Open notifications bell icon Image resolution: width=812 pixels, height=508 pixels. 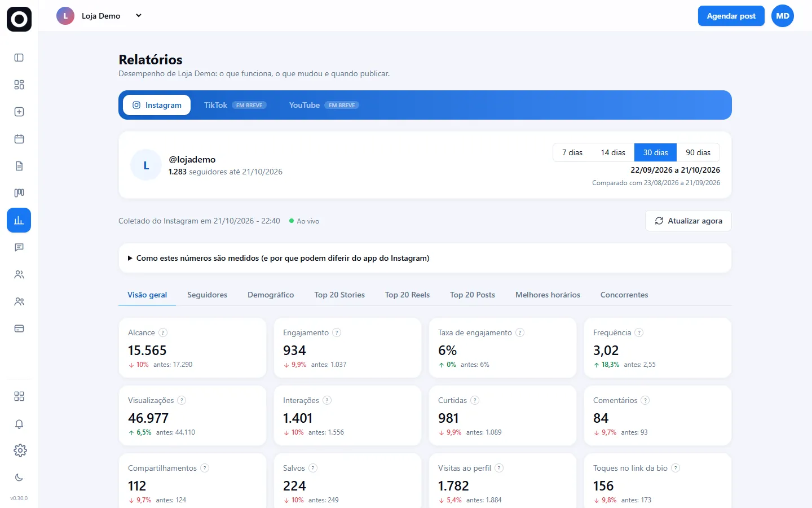(x=19, y=424)
